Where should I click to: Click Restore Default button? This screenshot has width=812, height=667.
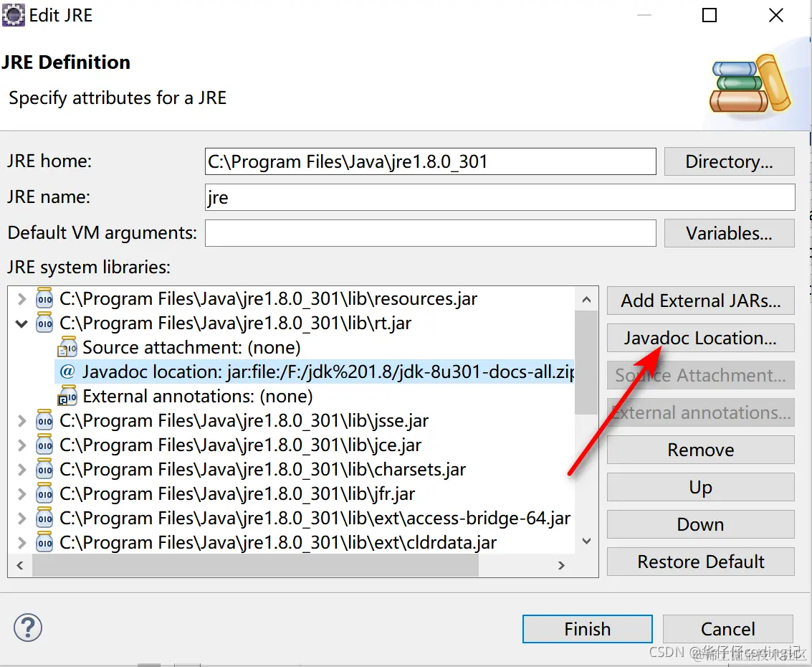pos(701,562)
